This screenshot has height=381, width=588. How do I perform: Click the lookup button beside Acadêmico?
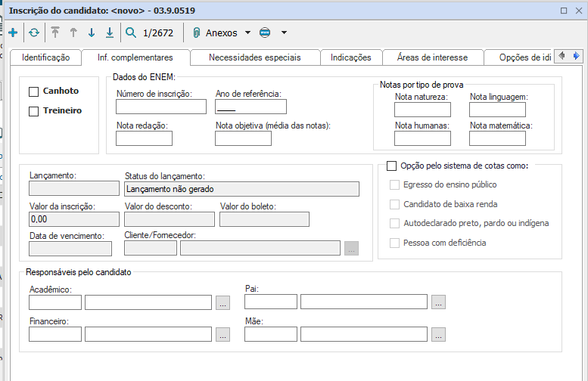pos(222,302)
